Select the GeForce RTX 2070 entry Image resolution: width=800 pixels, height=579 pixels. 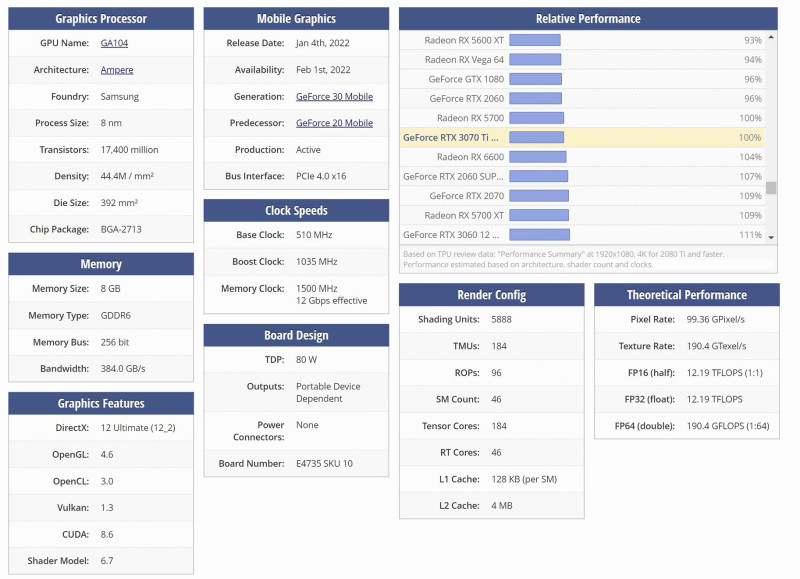(582, 196)
